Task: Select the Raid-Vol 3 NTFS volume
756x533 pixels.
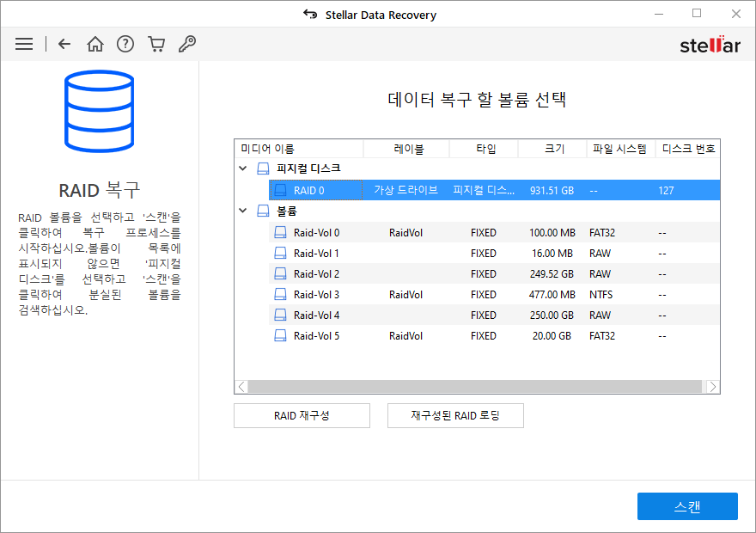Action: pos(494,294)
